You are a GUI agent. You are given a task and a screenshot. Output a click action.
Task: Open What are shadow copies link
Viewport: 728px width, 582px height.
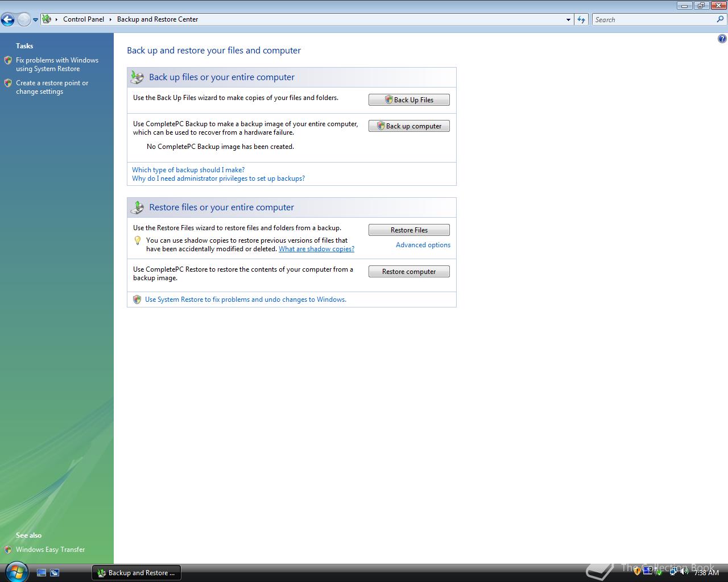tap(316, 249)
